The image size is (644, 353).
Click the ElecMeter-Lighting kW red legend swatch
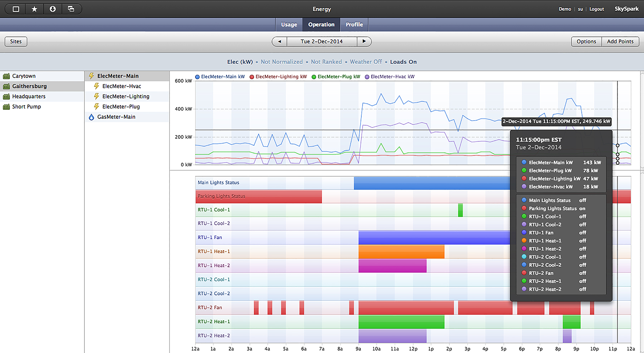click(x=252, y=77)
